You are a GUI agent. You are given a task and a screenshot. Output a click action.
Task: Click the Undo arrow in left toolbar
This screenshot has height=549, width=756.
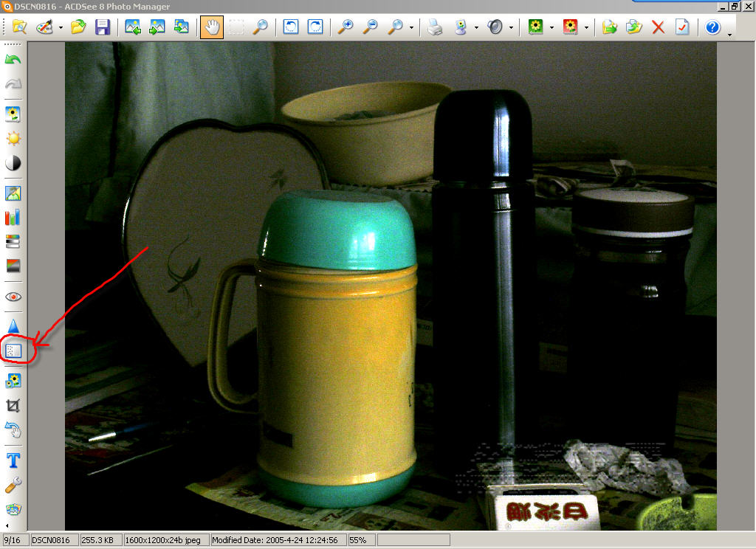[13, 60]
